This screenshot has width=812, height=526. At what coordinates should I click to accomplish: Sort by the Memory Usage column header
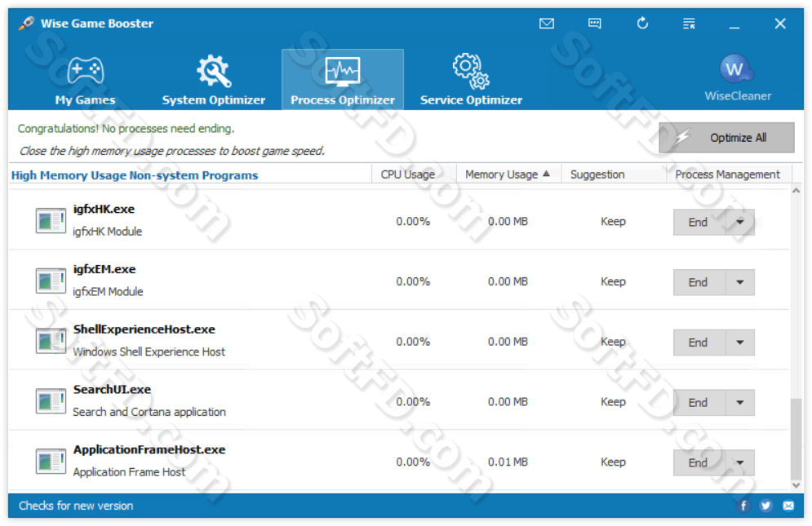pyautogui.click(x=508, y=175)
